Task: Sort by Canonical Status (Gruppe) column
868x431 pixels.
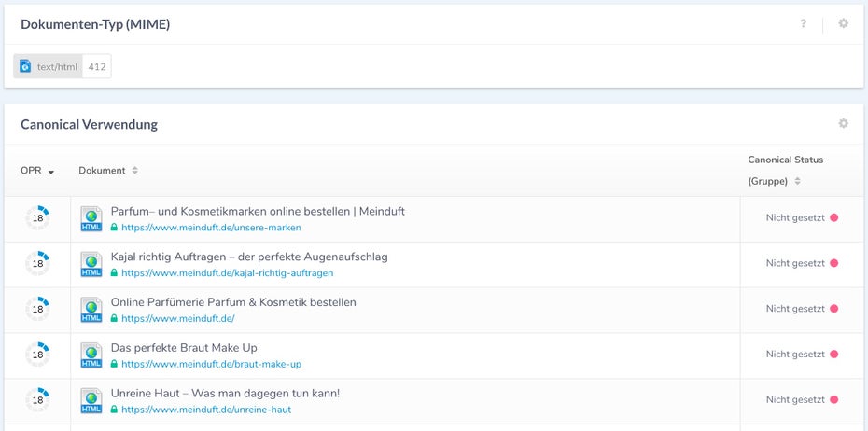Action: coord(785,171)
